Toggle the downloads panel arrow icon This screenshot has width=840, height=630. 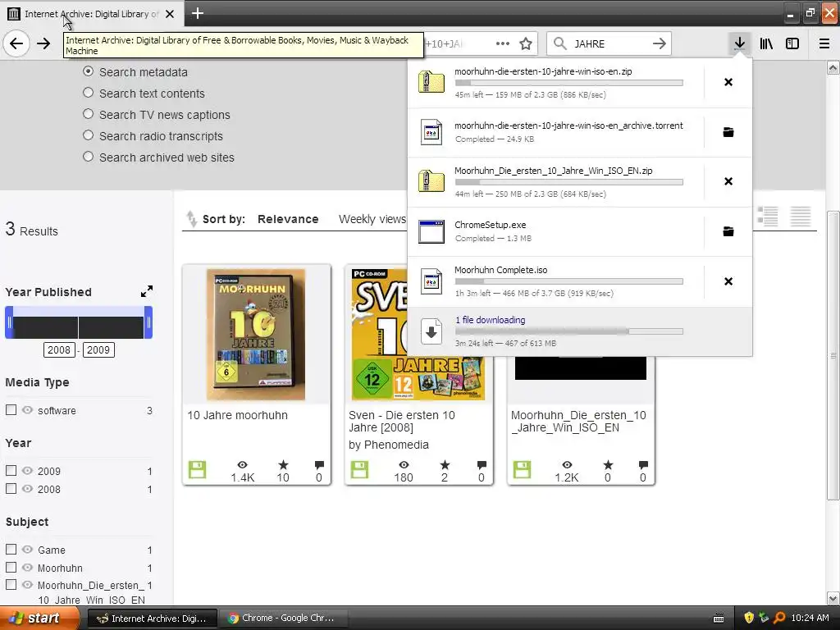(x=739, y=43)
